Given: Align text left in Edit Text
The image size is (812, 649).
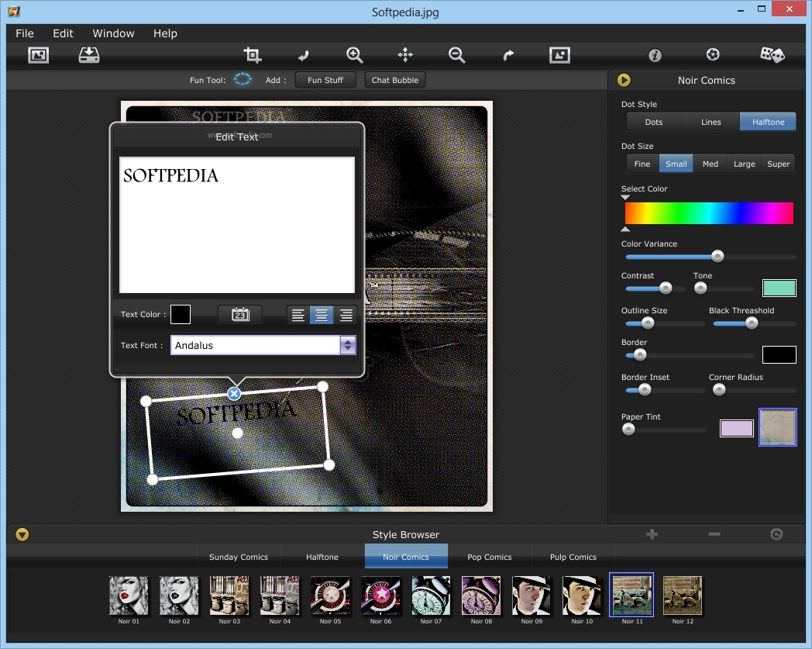Looking at the screenshot, I should click(298, 315).
